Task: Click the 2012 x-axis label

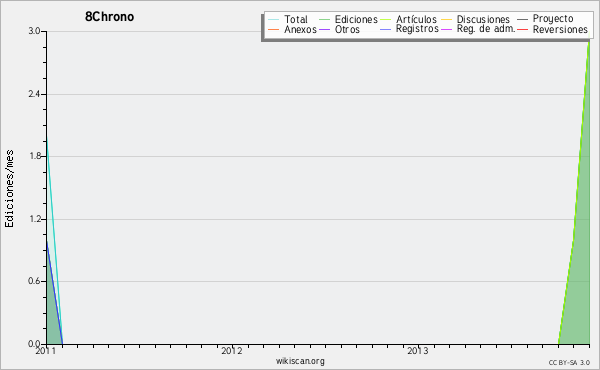Action: click(232, 351)
